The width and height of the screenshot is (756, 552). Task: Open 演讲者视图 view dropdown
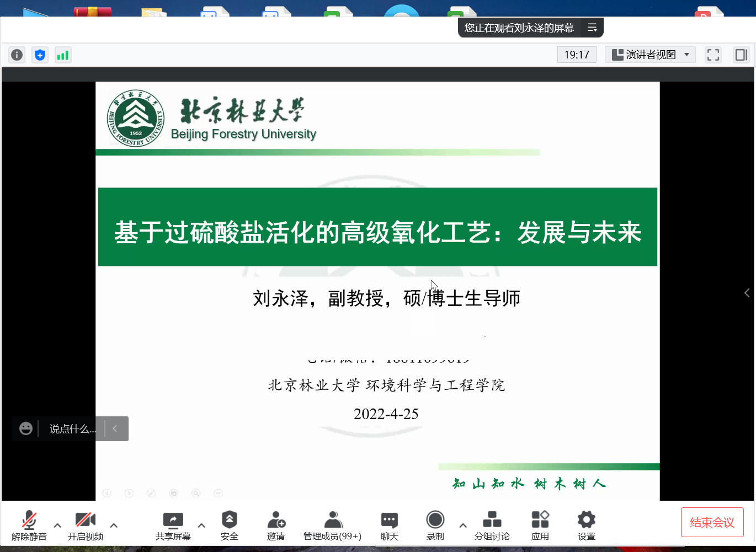650,55
